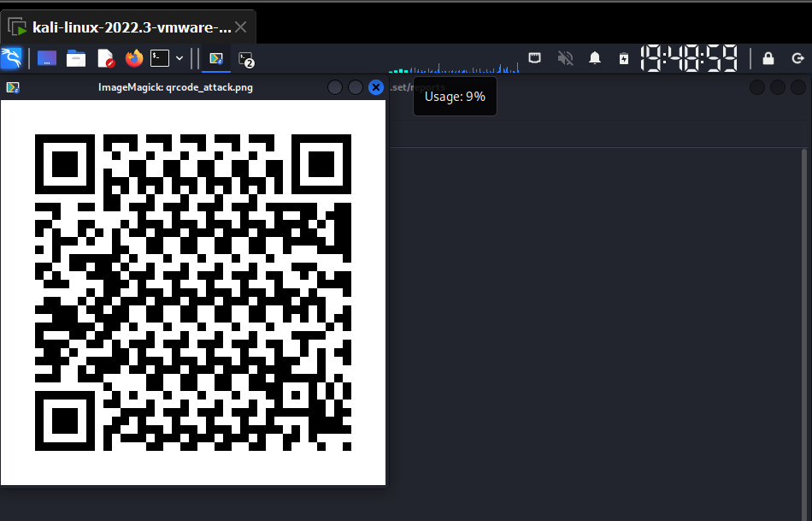
Task: Lock the screen with padlock icon
Action: [x=768, y=58]
